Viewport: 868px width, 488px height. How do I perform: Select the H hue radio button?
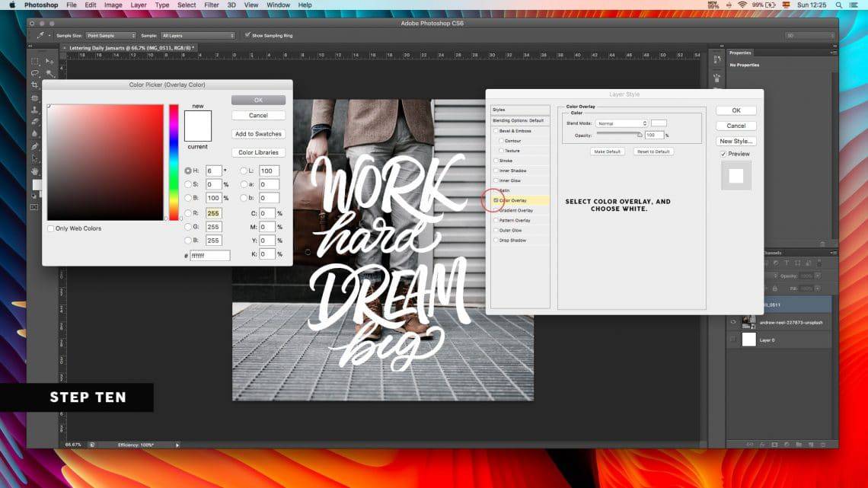tap(188, 171)
